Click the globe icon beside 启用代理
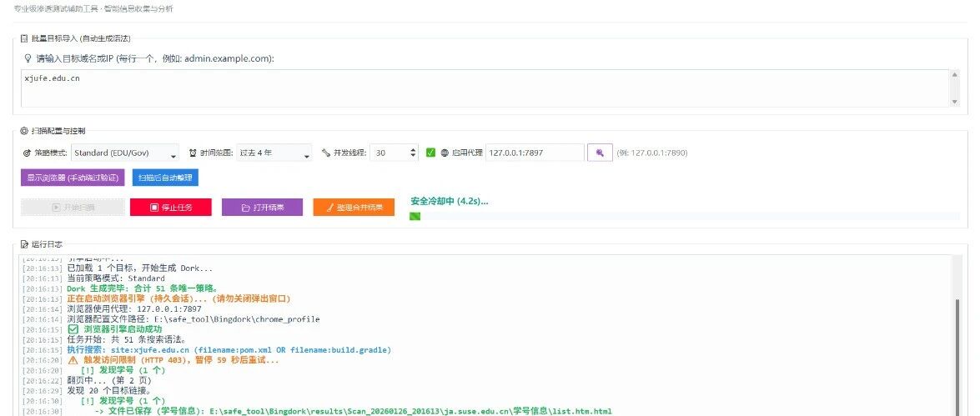The width and height of the screenshot is (980, 416). point(445,153)
